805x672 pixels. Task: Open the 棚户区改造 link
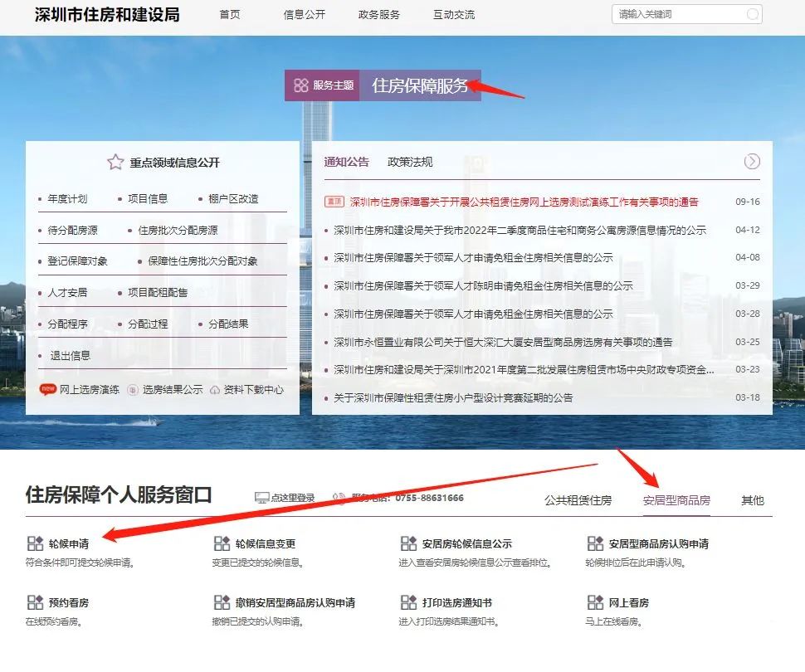(x=233, y=198)
